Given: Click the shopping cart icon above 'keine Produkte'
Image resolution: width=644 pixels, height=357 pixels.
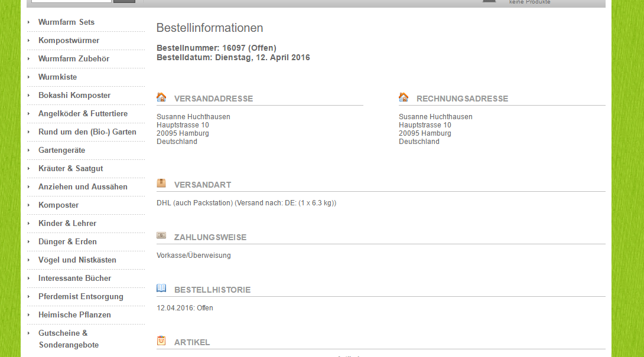Looking at the screenshot, I should click(489, 1).
